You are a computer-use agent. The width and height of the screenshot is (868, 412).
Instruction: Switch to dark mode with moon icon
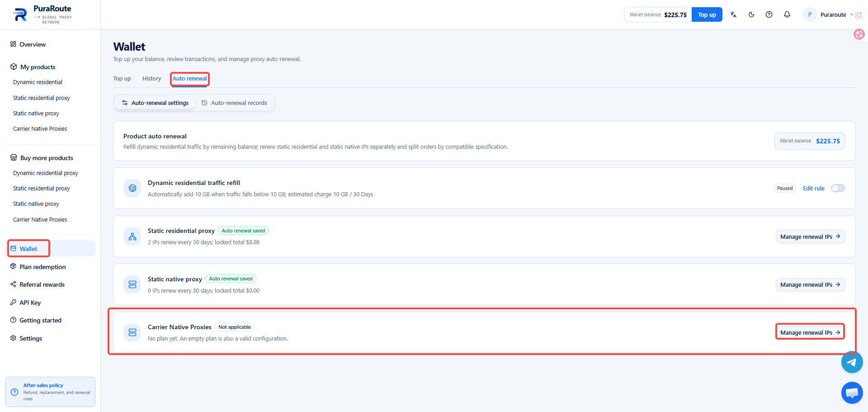(751, 15)
